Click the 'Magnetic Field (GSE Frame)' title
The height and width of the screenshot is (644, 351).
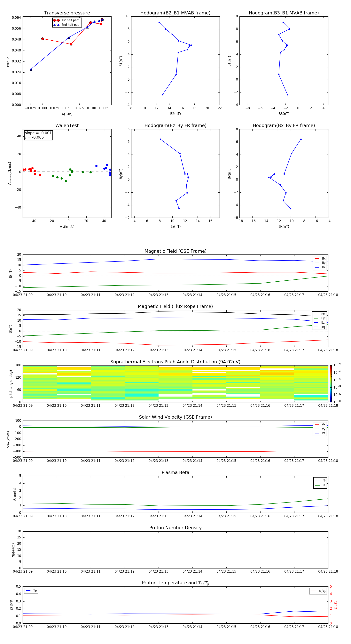point(175,251)
